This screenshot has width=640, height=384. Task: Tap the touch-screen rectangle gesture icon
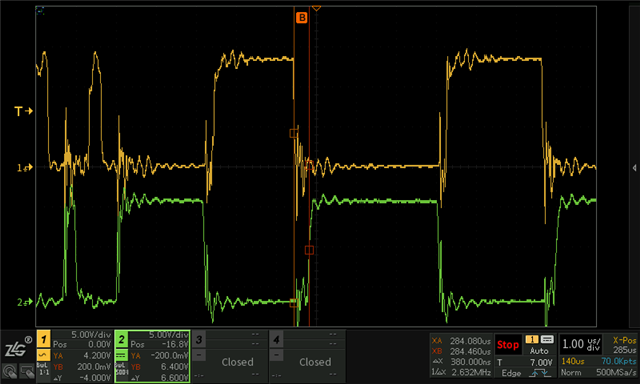[x=27, y=371]
